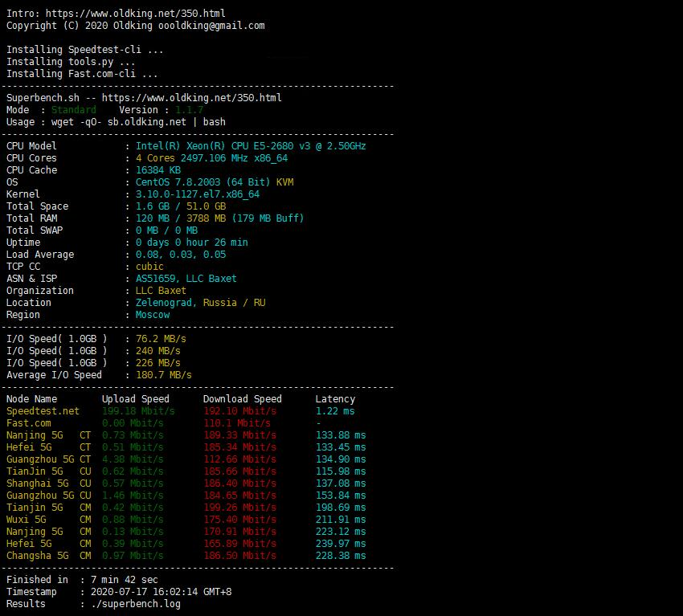Click the Fast.com node name
The height and width of the screenshot is (616, 683).
(x=28, y=423)
